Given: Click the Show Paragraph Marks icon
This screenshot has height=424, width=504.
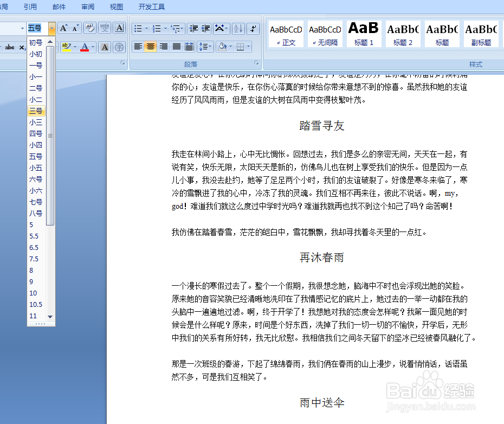Looking at the screenshot, I should pyautogui.click(x=252, y=28).
